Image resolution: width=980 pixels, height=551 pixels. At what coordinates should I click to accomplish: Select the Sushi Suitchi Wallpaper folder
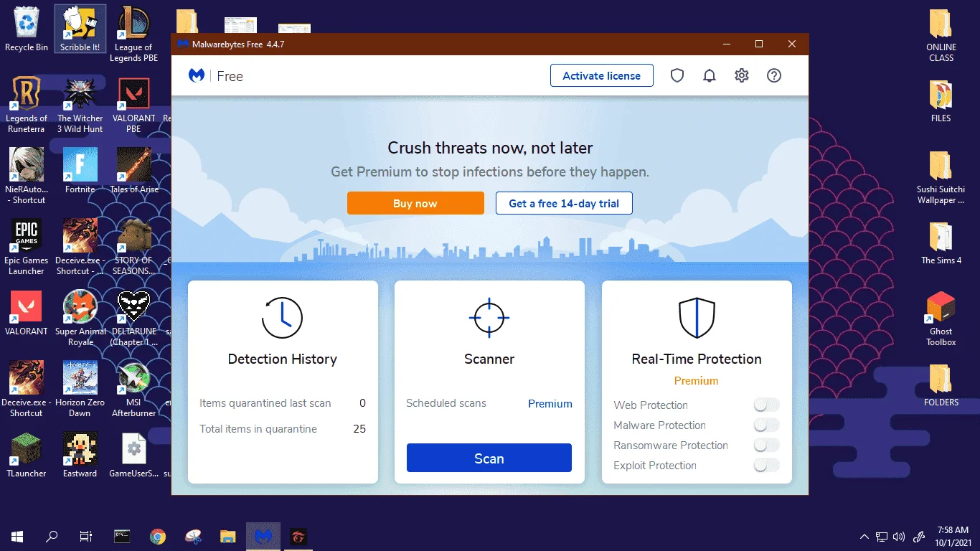point(941,177)
